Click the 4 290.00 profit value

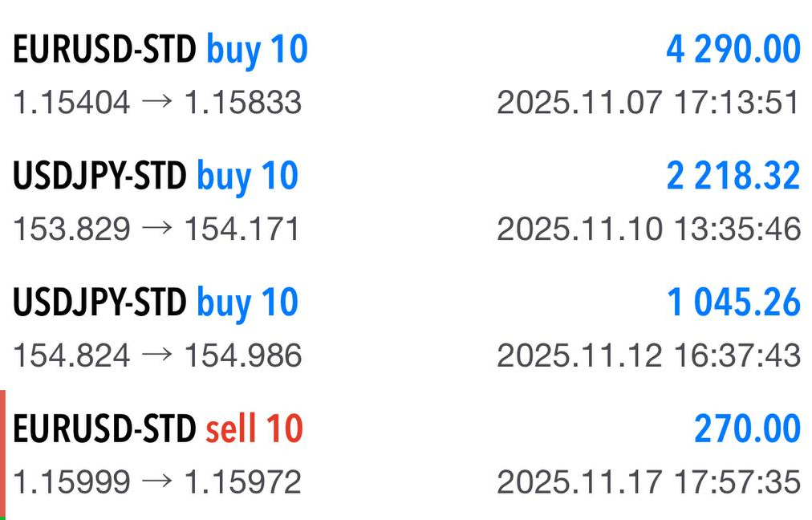[x=733, y=50]
